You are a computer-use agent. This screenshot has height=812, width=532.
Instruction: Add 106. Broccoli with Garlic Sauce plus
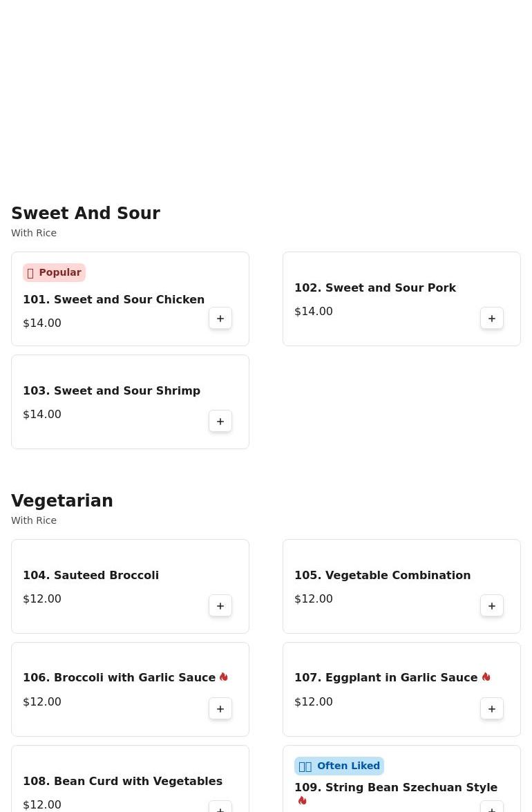coord(220,708)
